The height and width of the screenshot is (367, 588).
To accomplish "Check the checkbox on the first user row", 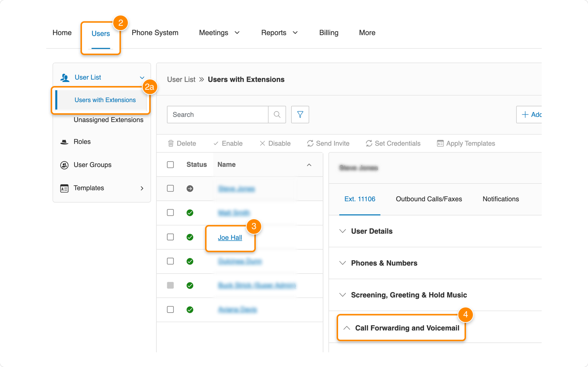I will click(x=170, y=188).
